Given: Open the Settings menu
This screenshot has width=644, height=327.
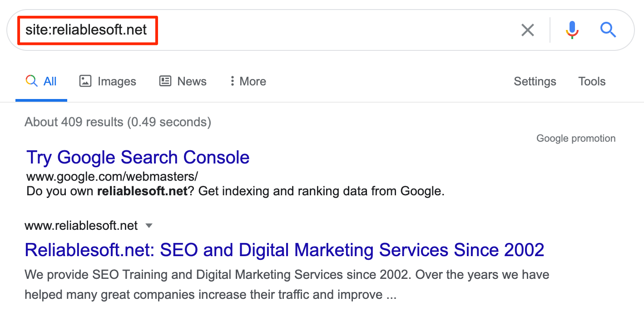Looking at the screenshot, I should (535, 82).
